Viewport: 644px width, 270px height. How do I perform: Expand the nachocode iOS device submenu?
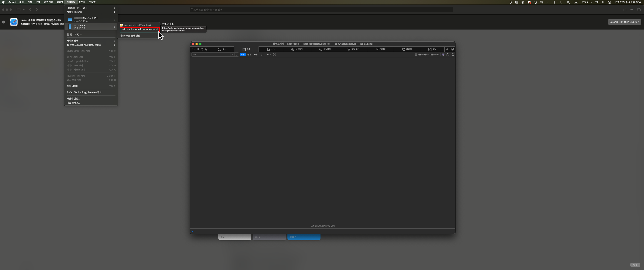91,27
